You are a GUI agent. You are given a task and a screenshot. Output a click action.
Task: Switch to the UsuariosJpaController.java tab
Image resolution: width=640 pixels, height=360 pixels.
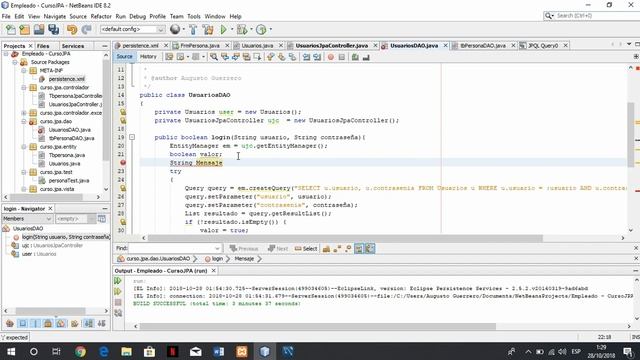tap(331, 46)
